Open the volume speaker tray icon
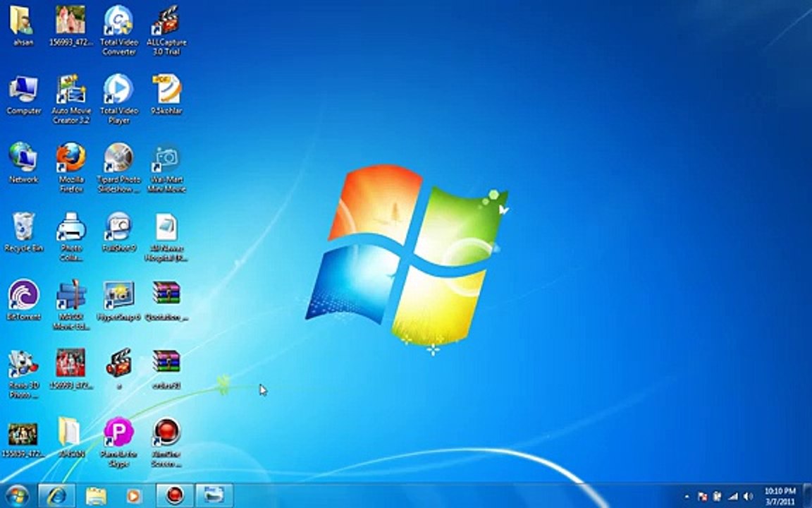The height and width of the screenshot is (508, 812). 748,497
